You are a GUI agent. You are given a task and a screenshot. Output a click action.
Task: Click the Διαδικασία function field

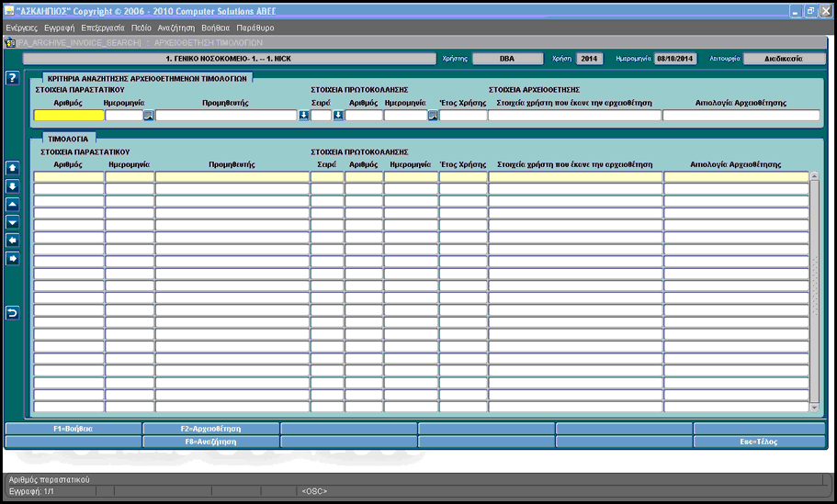784,59
